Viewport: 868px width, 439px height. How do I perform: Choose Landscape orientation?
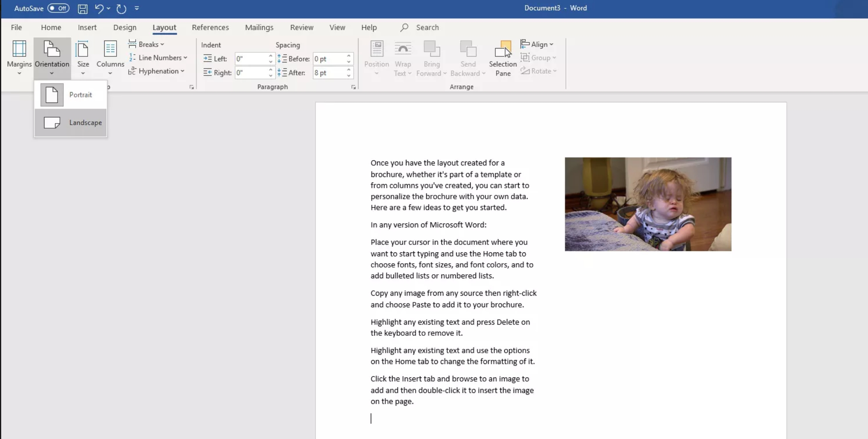[71, 123]
